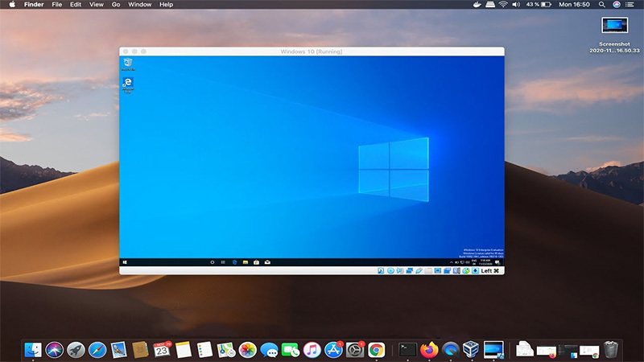Image resolution: width=644 pixels, height=362 pixels.
Task: Open File Explorer from Windows taskbar
Action: 246,262
